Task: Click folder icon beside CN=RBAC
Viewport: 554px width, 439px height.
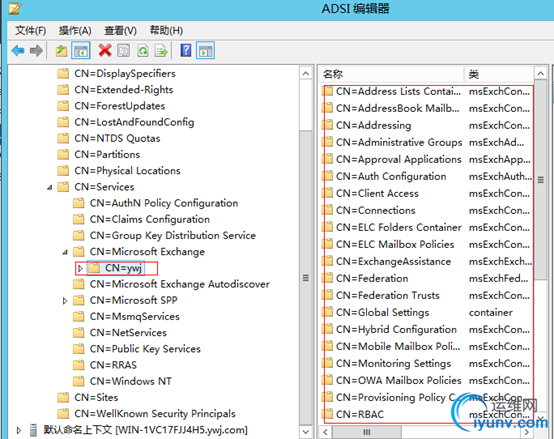Action: click(328, 414)
